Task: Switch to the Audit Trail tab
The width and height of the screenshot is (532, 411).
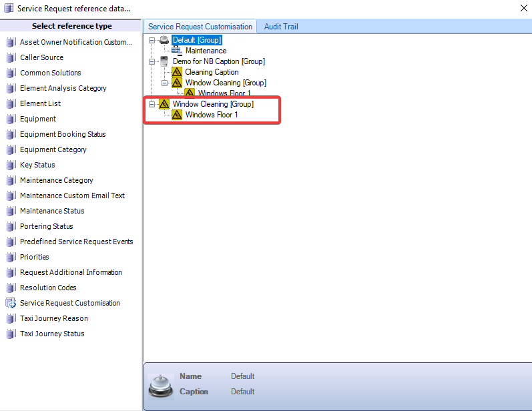Action: (x=281, y=27)
